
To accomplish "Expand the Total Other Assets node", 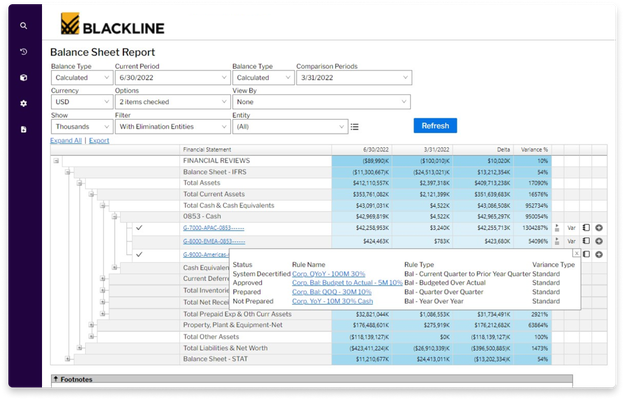I will click(x=91, y=337).
